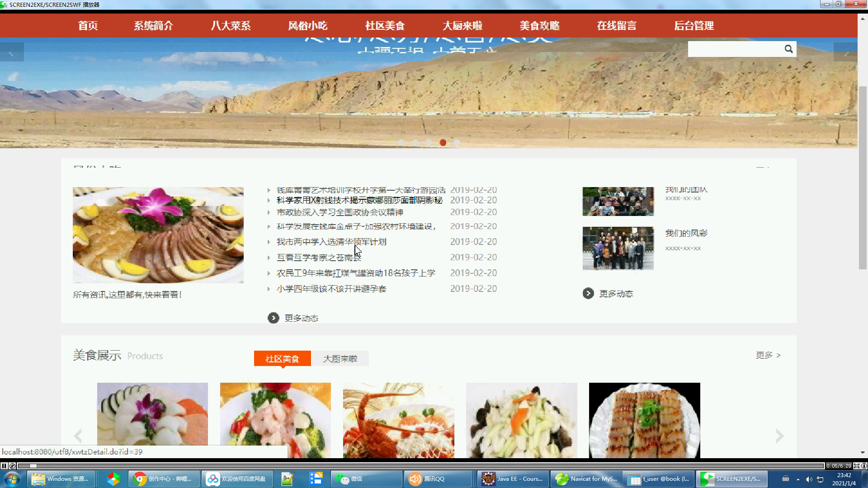The image size is (868, 488).
Task: Open 我们的风彩 group photo thumbnail
Action: click(618, 249)
